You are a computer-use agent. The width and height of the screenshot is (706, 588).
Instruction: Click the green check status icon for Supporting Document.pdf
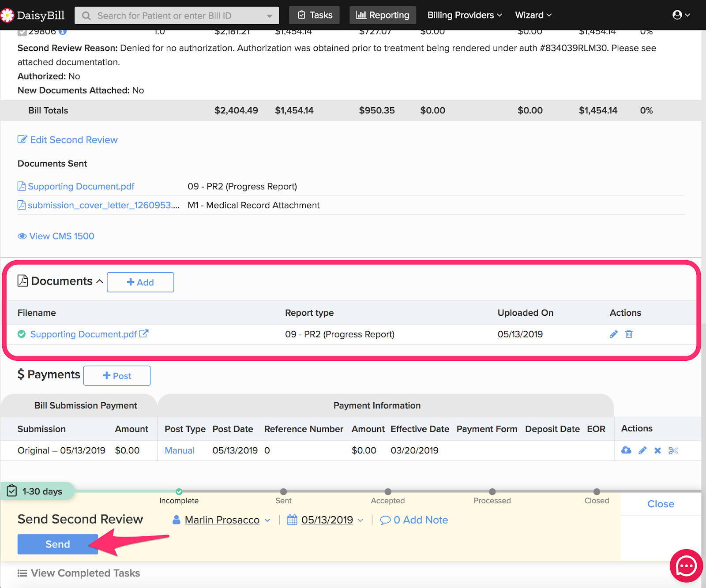[22, 334]
